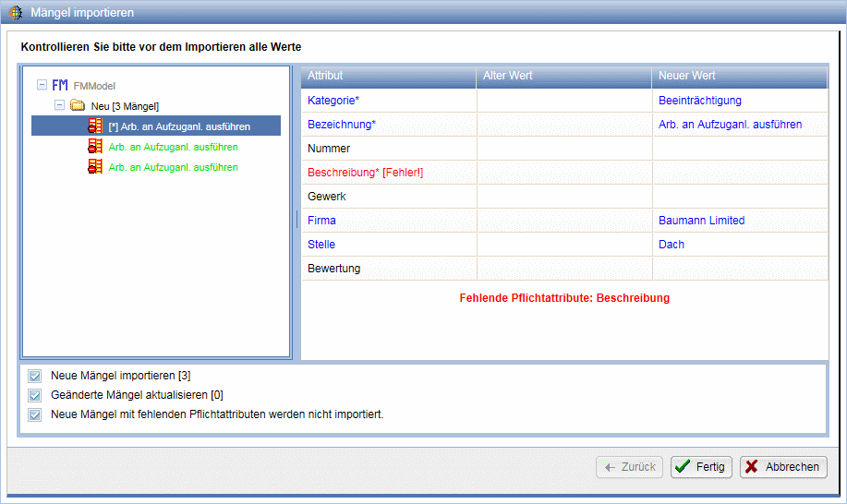
Task: Click the defect icon of the highlighted tree entry
Action: pyautogui.click(x=95, y=126)
